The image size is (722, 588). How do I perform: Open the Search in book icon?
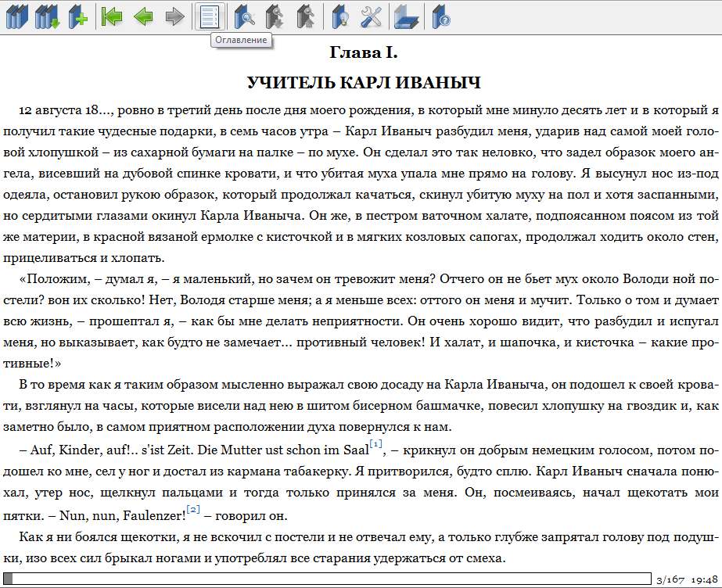click(x=245, y=16)
